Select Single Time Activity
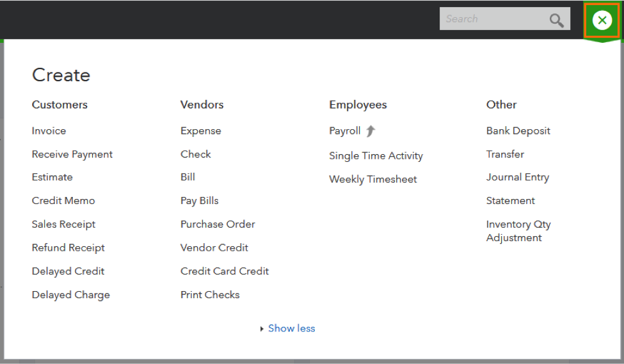 (x=376, y=156)
